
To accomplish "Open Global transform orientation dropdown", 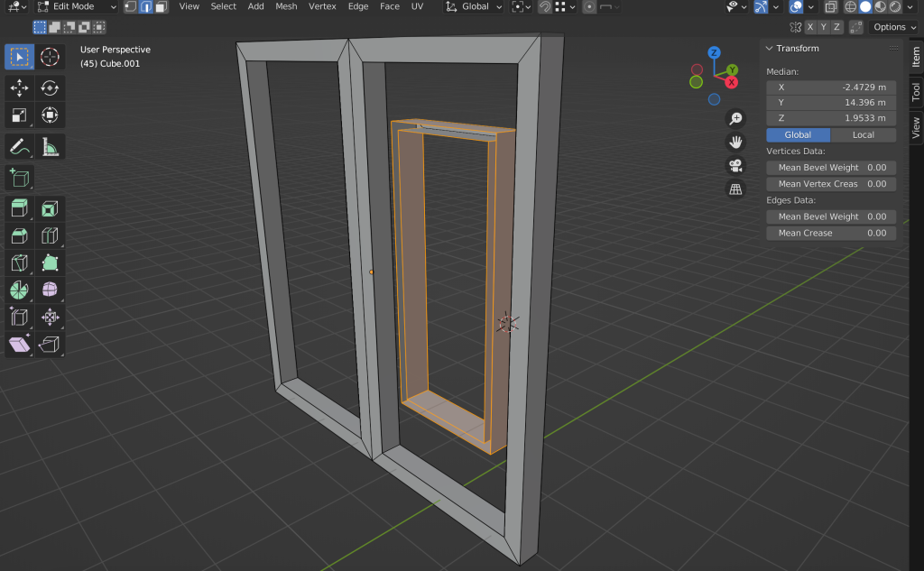I will (474, 7).
